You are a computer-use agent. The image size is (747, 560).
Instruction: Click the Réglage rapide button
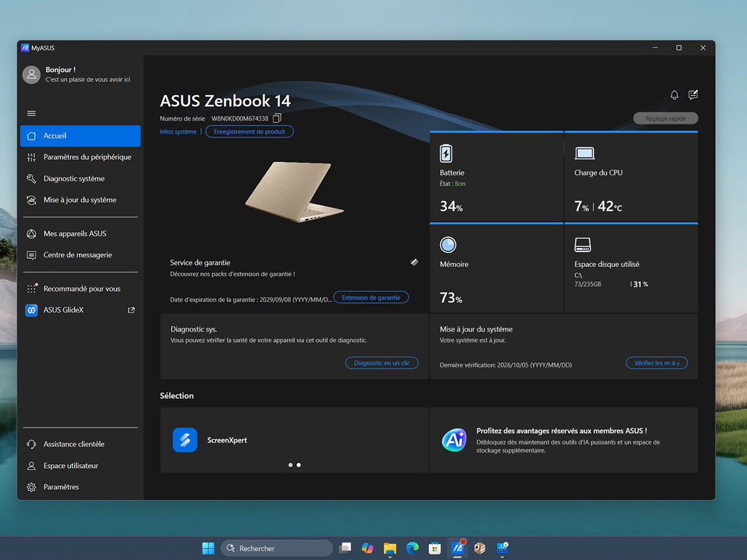coord(665,118)
